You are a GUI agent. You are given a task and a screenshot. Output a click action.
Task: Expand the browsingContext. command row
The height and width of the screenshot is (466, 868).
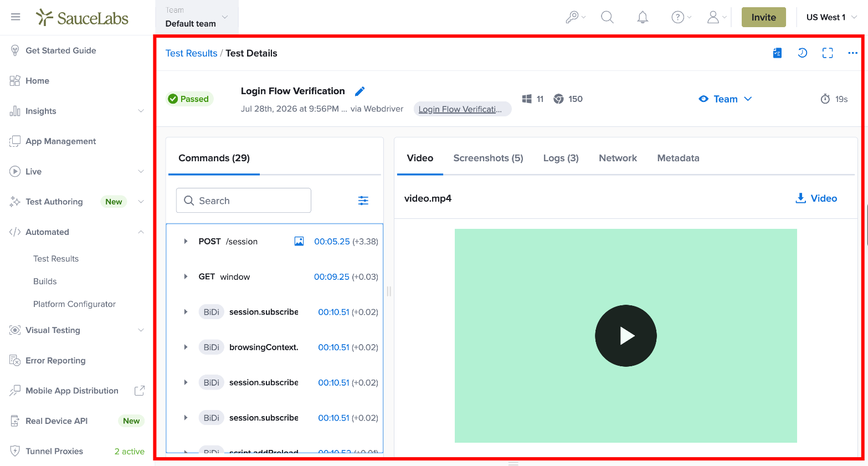click(186, 347)
